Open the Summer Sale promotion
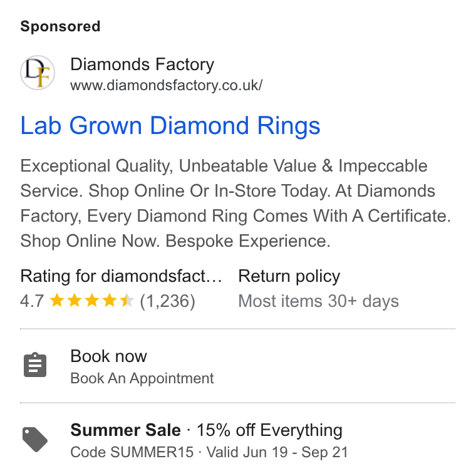This screenshot has height=476, width=476. tap(126, 430)
